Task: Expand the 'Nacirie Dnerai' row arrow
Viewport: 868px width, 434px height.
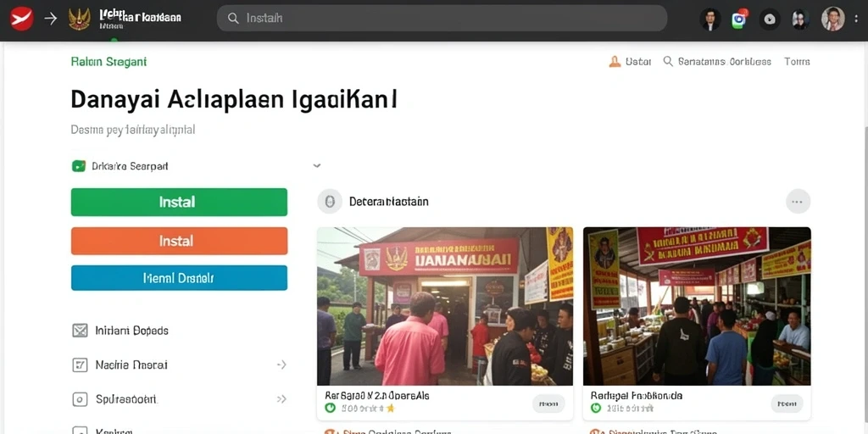Action: pos(281,364)
